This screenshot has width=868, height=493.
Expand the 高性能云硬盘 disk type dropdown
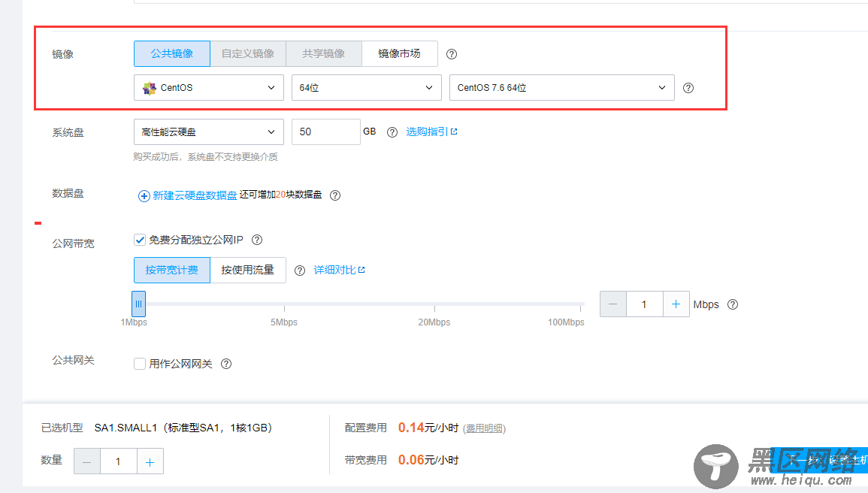click(209, 132)
